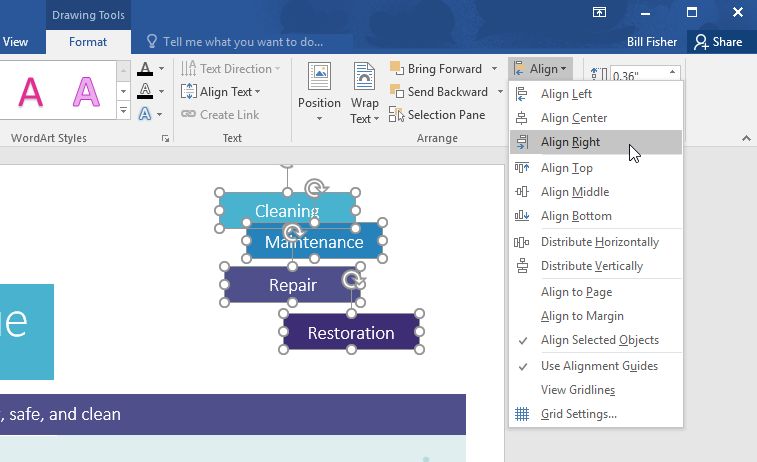757x462 pixels.
Task: Expand the Bring Forward dropdown arrow
Action: [494, 69]
